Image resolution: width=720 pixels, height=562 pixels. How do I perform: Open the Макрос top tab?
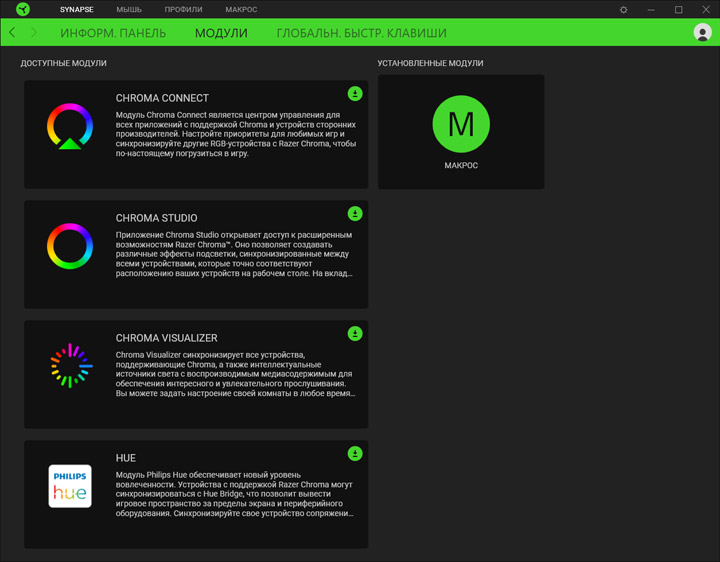tap(241, 10)
